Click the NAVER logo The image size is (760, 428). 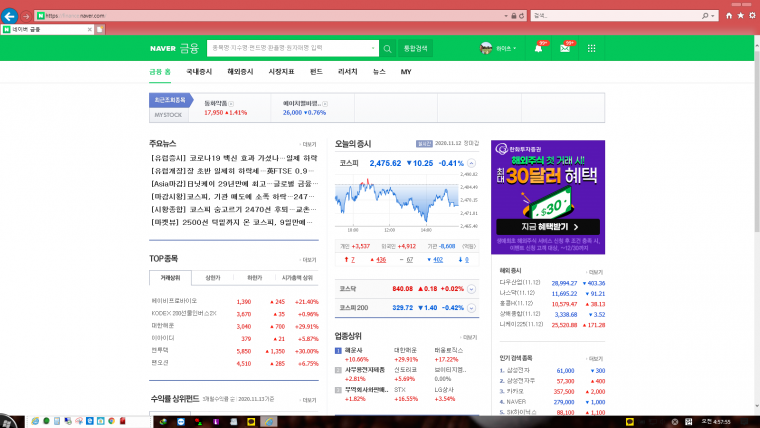(x=162, y=48)
